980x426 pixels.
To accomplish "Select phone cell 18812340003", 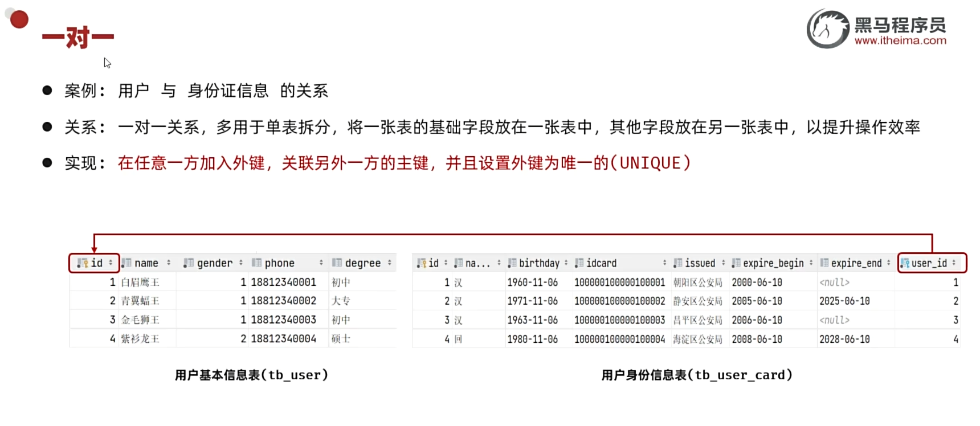I will tap(283, 320).
